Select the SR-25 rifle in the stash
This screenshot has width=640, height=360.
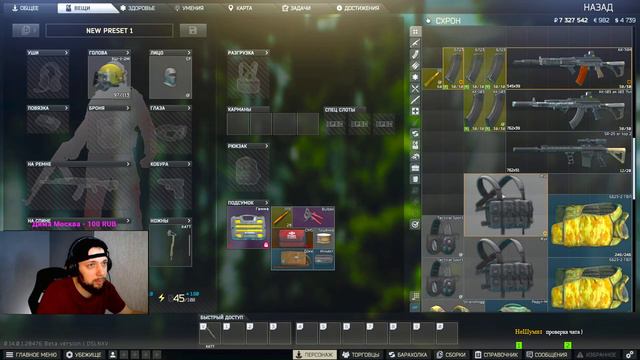click(569, 152)
